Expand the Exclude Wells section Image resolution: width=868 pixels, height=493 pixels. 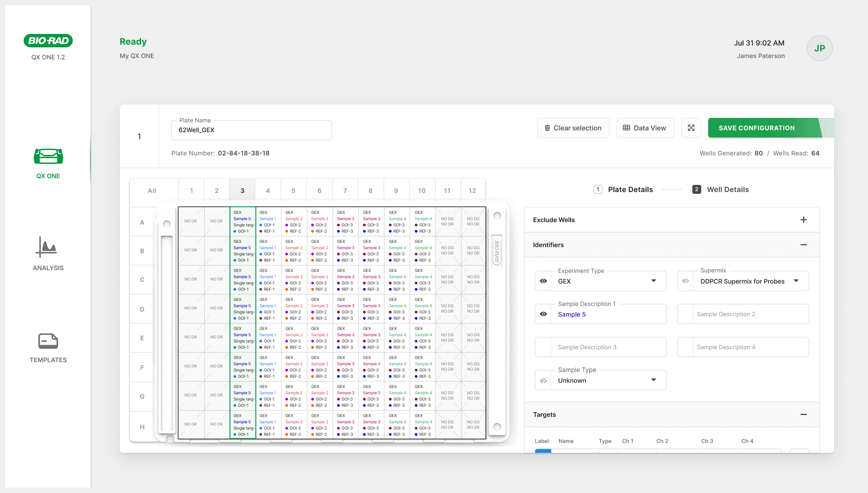(803, 220)
